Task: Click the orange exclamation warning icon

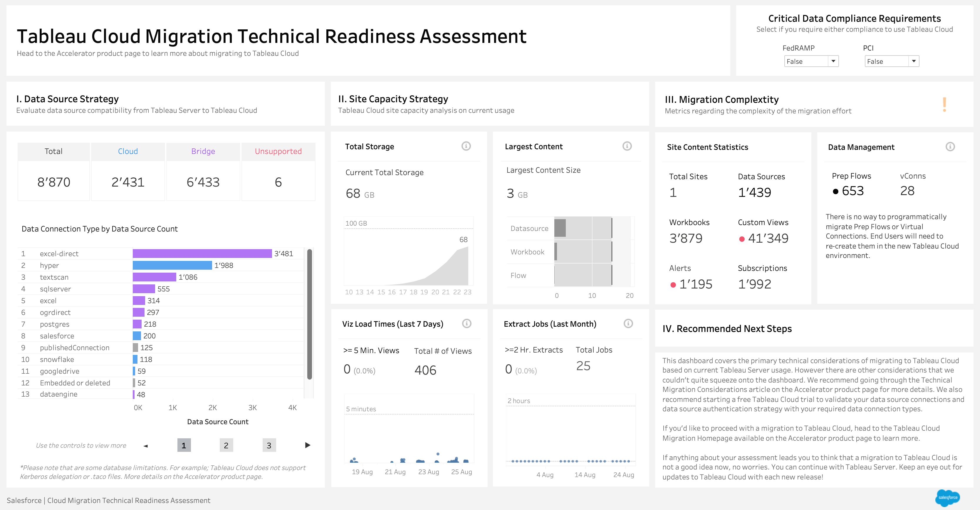Action: tap(944, 104)
